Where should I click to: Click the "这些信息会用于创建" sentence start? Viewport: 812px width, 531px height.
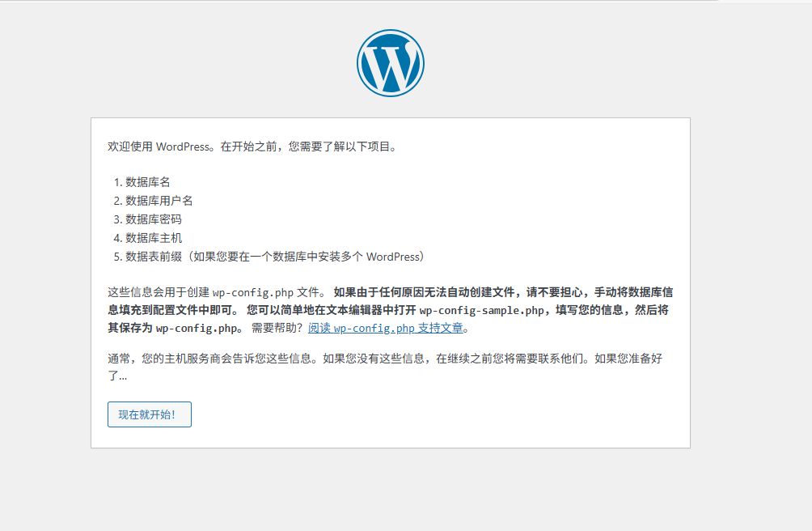coord(159,292)
